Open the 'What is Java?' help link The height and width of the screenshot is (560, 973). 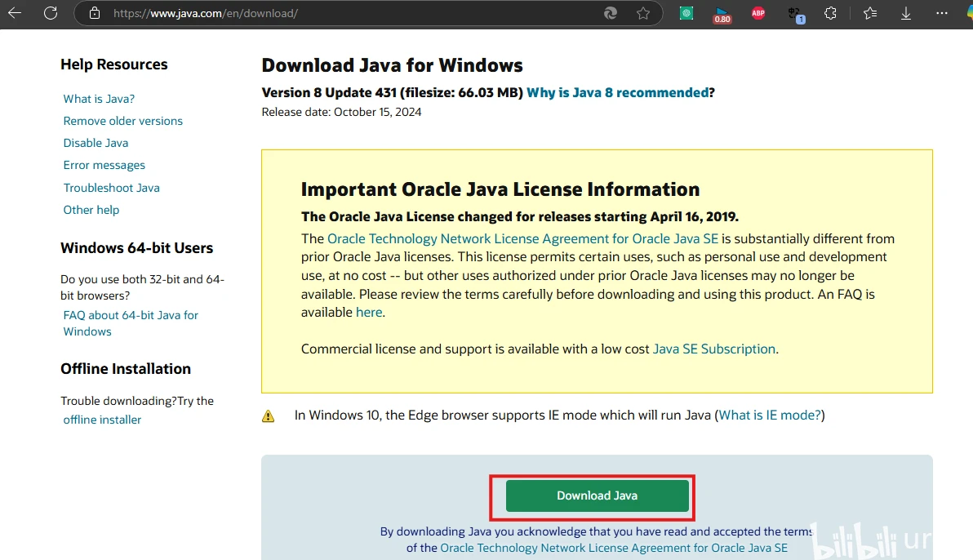pyautogui.click(x=99, y=99)
